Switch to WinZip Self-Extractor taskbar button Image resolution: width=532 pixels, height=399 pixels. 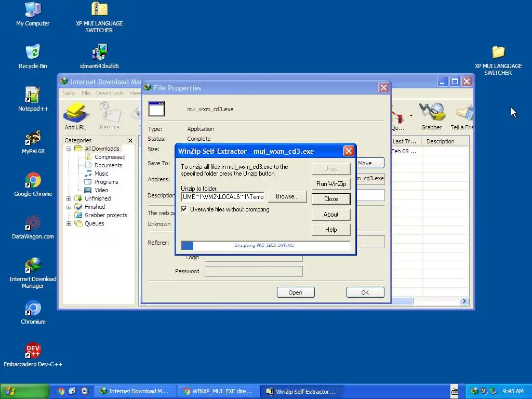pyautogui.click(x=302, y=391)
